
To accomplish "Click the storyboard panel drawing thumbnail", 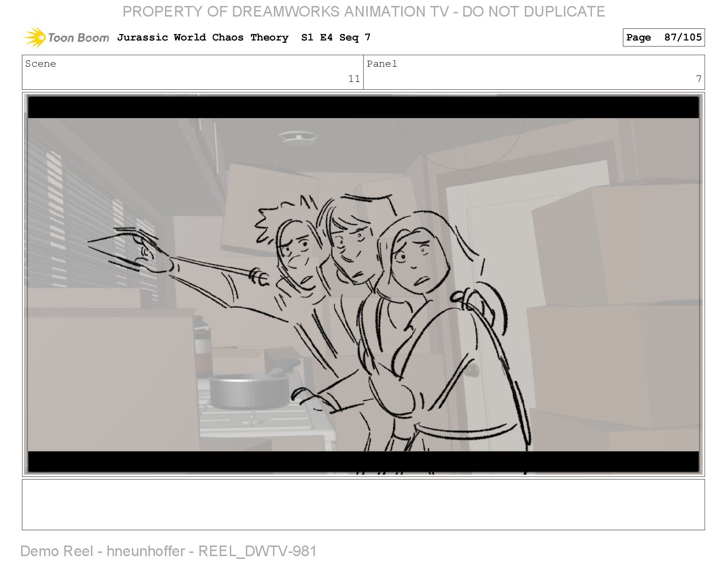I will (x=363, y=284).
